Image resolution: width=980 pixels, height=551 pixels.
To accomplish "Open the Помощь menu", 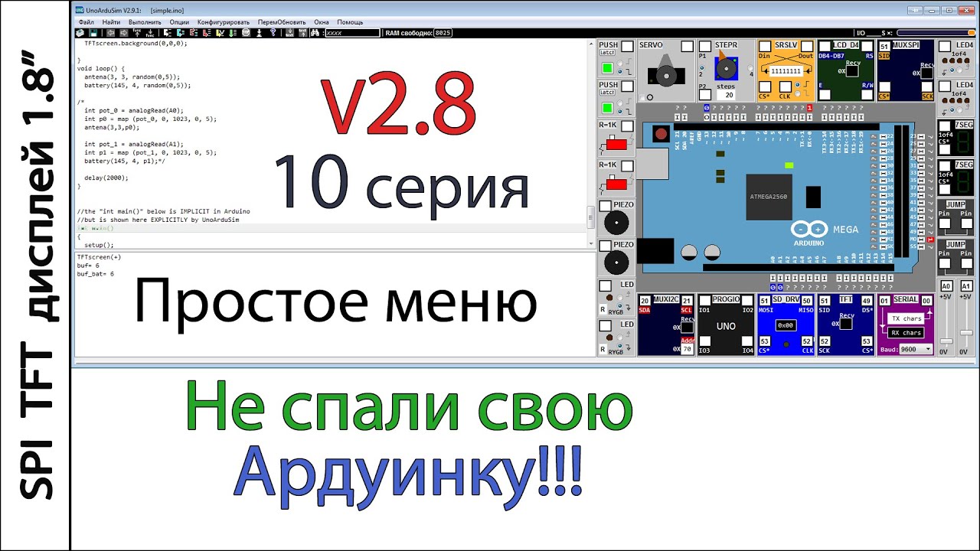I will click(350, 22).
